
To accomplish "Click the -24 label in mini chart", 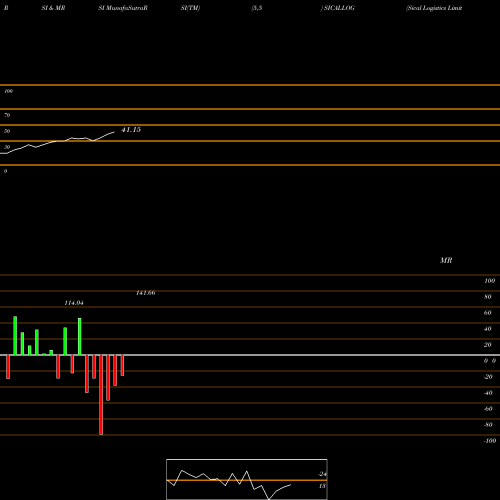I will 322,474.
